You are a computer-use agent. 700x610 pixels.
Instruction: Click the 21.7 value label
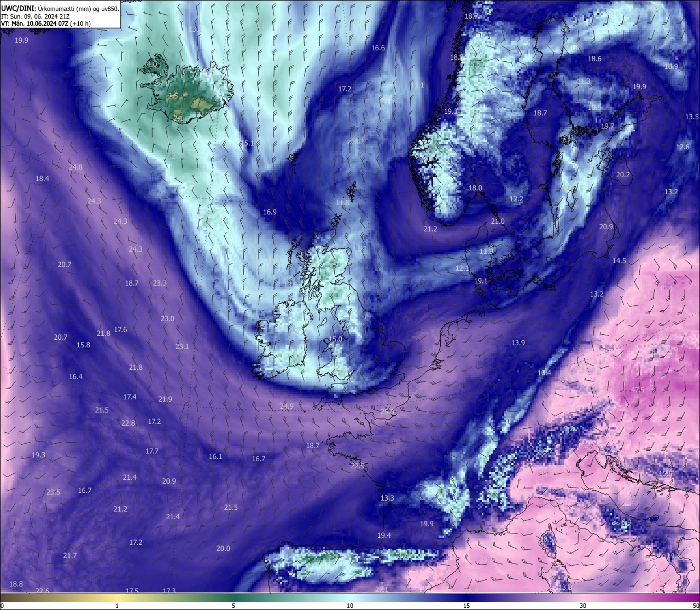coord(69,556)
